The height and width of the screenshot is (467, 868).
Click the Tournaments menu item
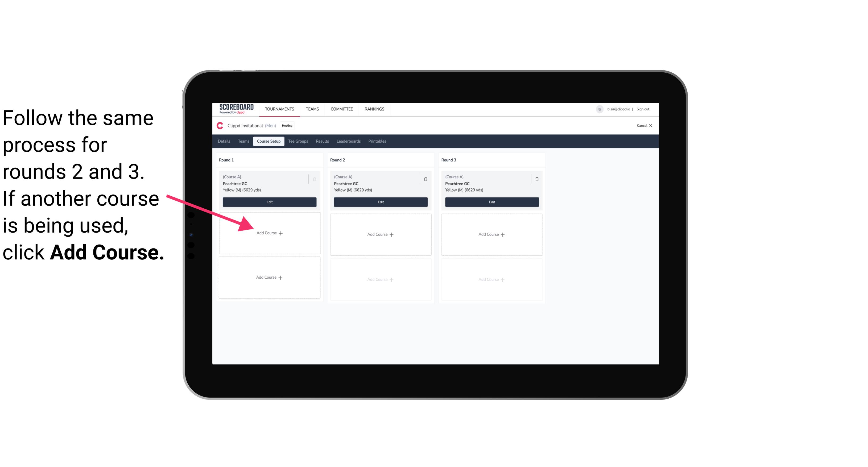(x=279, y=109)
